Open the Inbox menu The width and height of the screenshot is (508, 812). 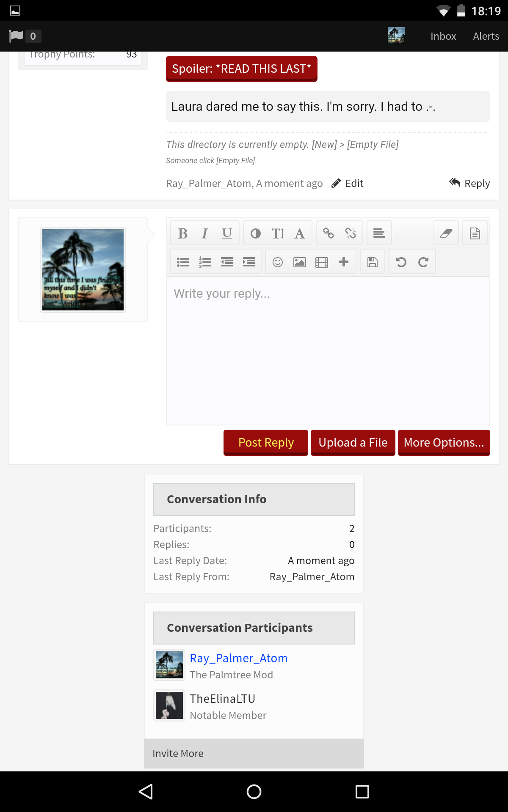(x=443, y=36)
